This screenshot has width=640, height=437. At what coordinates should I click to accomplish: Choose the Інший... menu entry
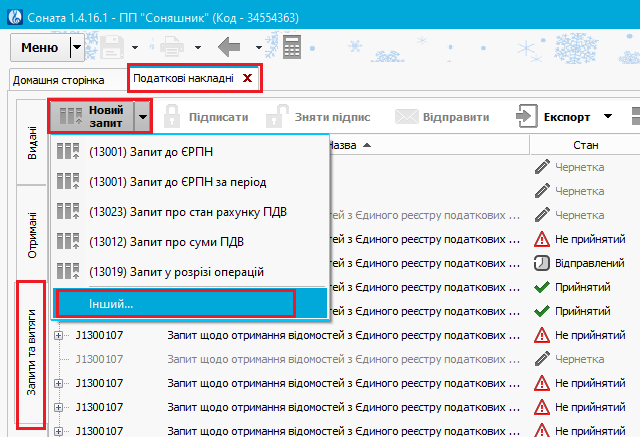point(175,302)
